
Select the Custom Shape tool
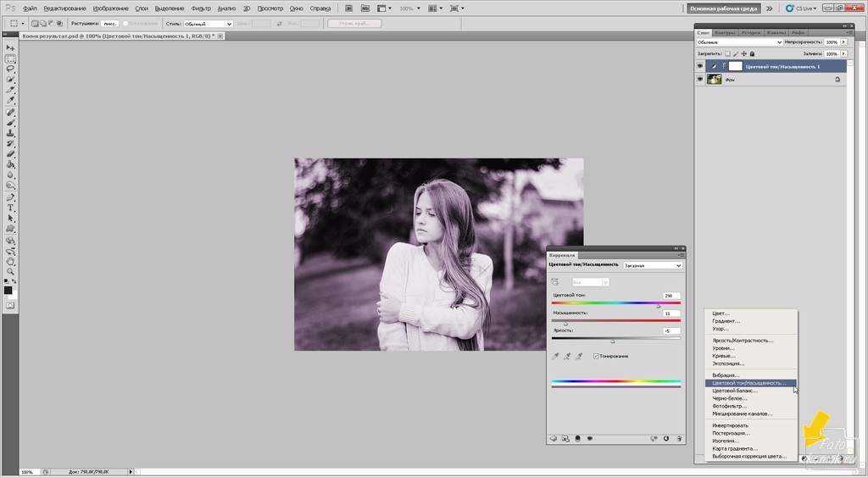(10, 229)
